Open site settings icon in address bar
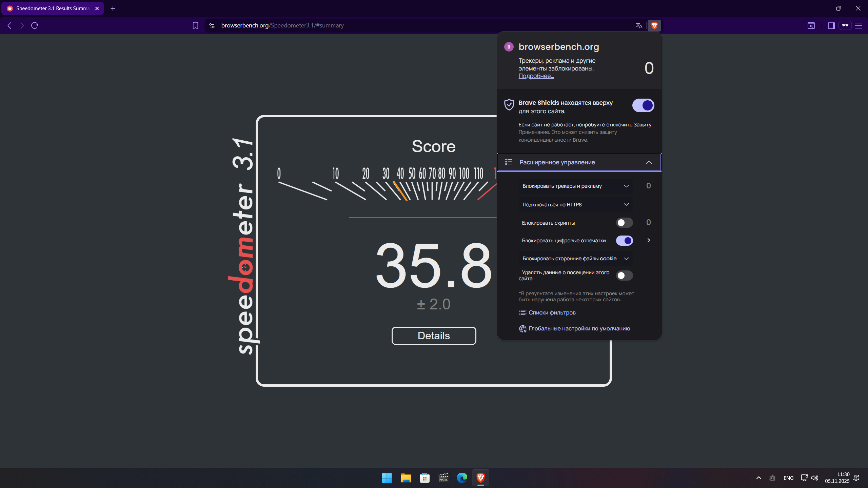 [212, 25]
